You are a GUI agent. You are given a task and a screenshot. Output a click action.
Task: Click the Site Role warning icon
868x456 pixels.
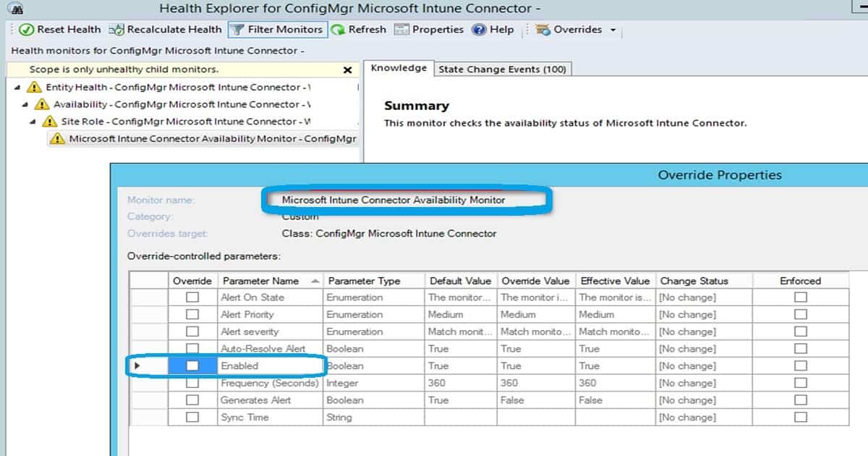[50, 122]
